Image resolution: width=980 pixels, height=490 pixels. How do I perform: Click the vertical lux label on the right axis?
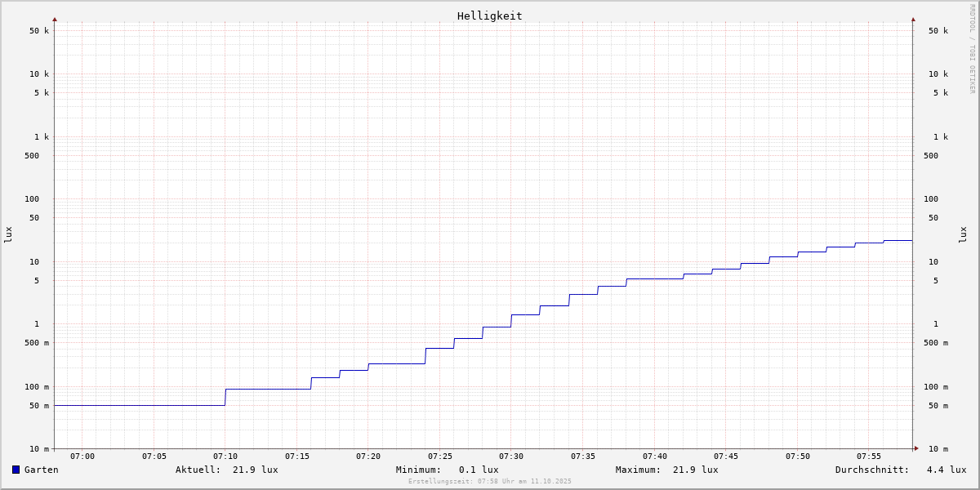pos(963,234)
